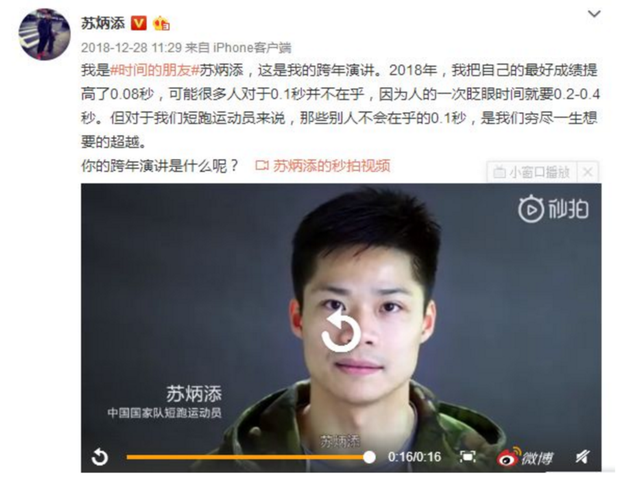Viewport: 640px width, 485px height.
Task: Click the video progress bar handle
Action: coord(369,457)
